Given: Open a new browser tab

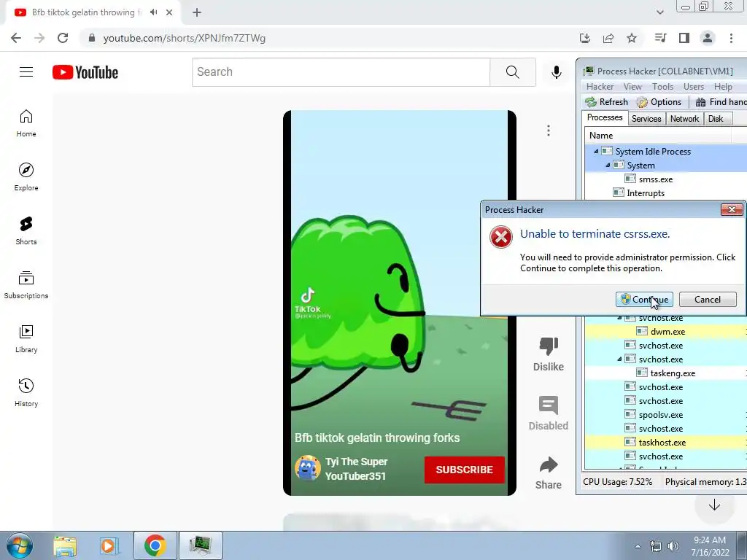Looking at the screenshot, I should click(197, 12).
